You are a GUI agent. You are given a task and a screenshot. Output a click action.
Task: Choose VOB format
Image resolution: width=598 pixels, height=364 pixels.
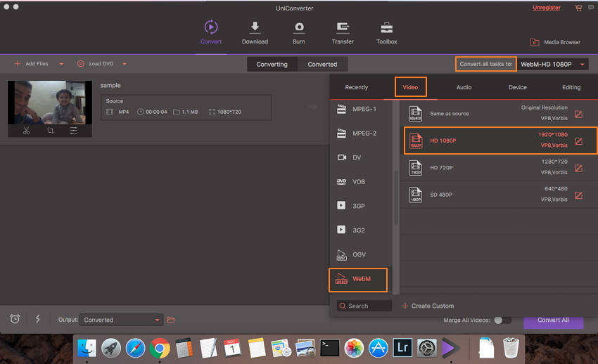(360, 182)
